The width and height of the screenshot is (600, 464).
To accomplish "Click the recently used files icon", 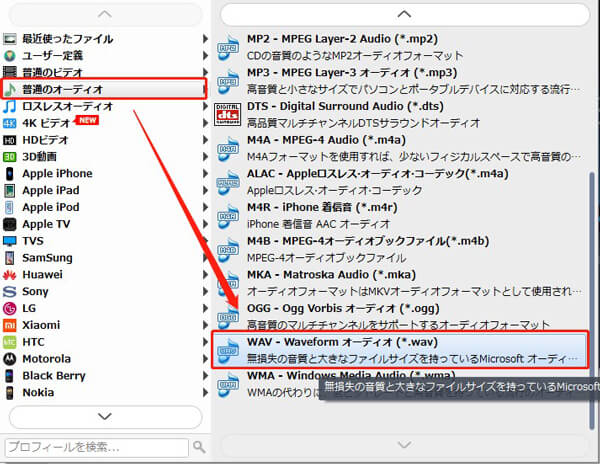I will [x=10, y=39].
